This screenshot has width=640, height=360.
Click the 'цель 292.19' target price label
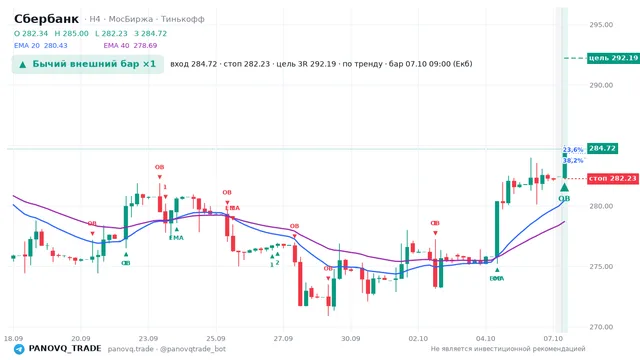click(x=613, y=58)
